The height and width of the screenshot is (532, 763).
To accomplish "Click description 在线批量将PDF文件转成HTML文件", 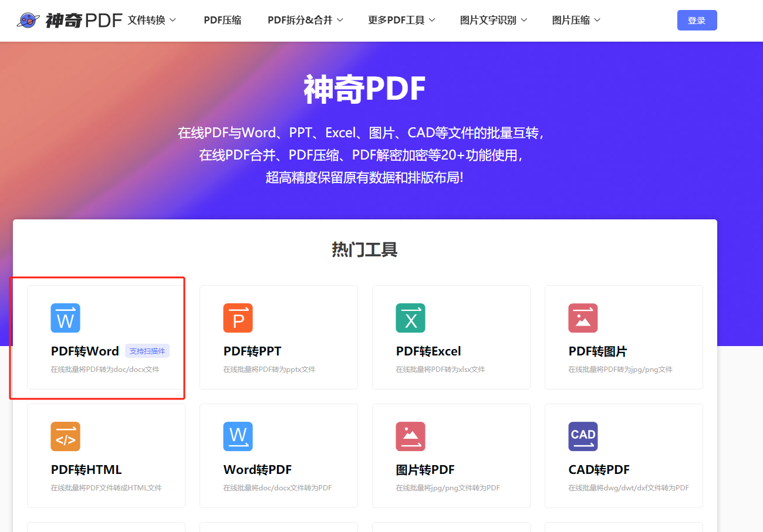I will click(106, 488).
